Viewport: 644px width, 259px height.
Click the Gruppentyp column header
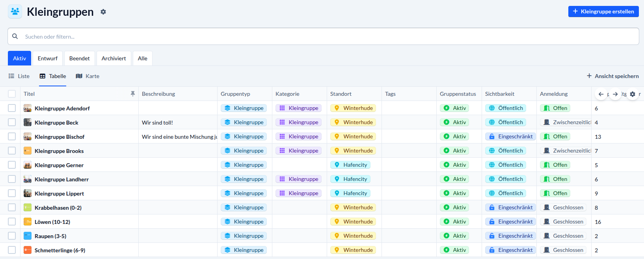point(235,94)
